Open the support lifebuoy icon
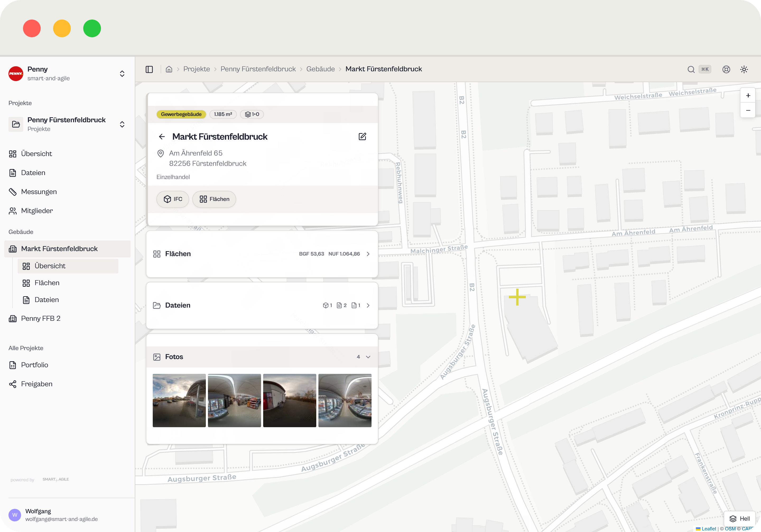Screen dimensions: 761x532 coord(726,69)
